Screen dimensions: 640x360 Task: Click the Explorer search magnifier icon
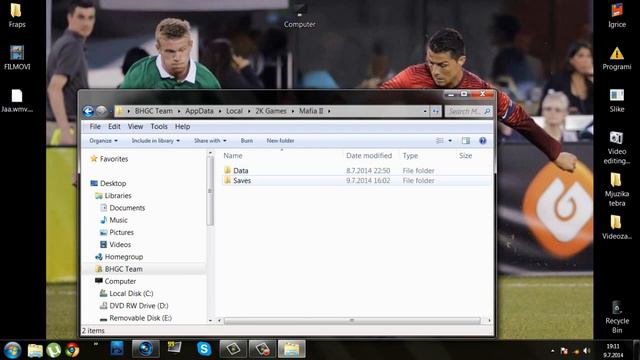coord(487,111)
